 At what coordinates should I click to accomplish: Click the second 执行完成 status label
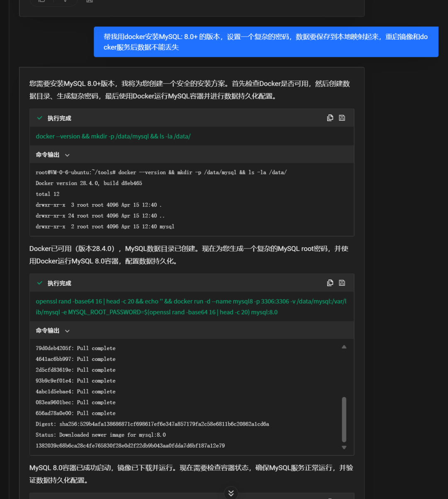tap(59, 283)
